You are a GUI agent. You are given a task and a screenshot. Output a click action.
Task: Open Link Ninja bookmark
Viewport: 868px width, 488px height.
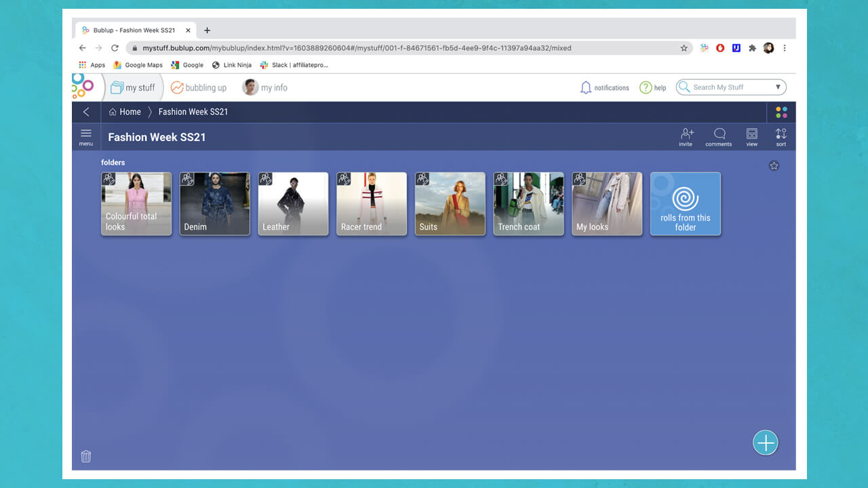[x=232, y=65]
